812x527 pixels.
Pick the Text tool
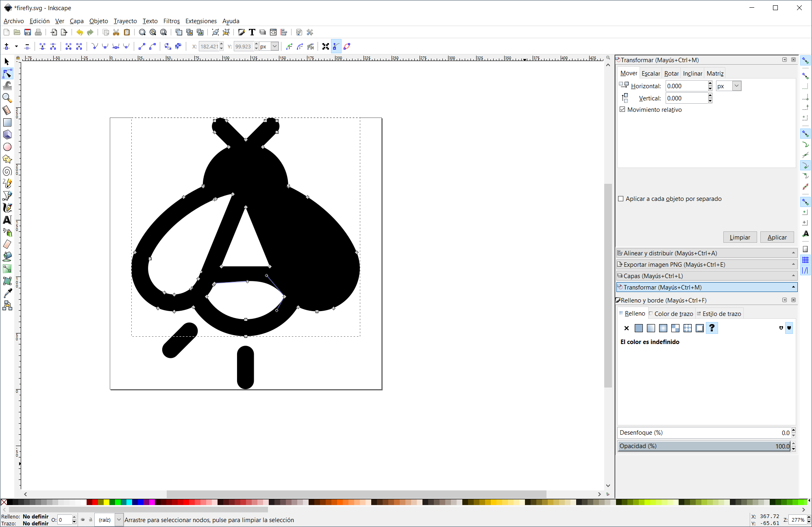[x=7, y=220]
